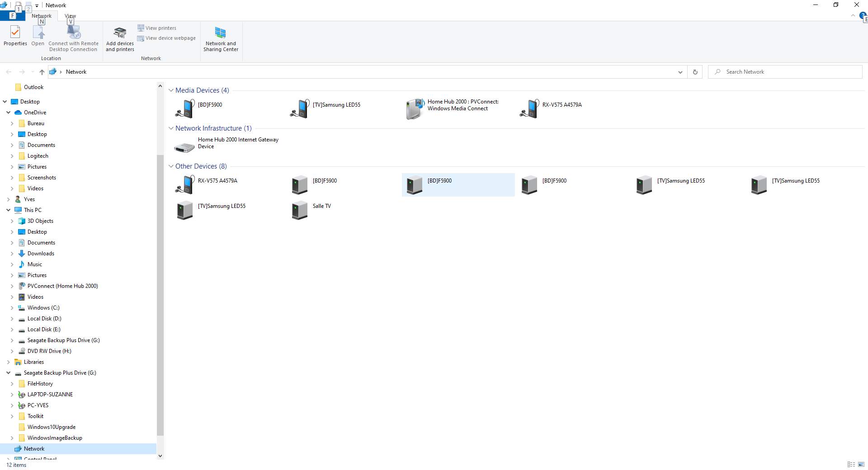Open the Network ribbon tab
The width and height of the screenshot is (868, 470).
pyautogui.click(x=41, y=15)
